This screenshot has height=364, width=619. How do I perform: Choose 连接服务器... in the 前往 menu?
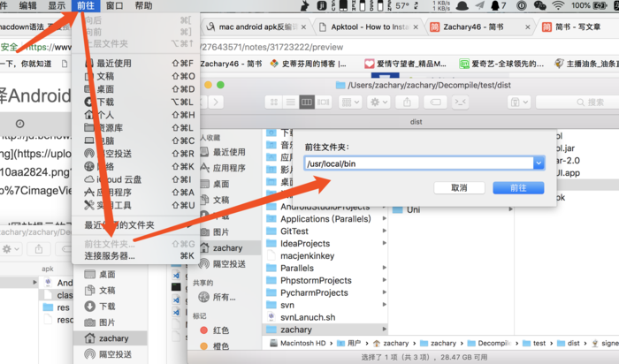[x=136, y=255]
